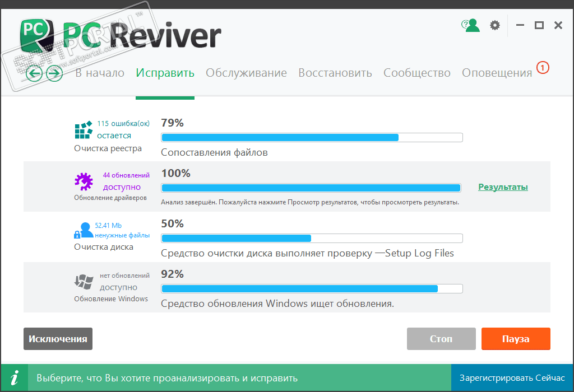Click the 'нет обновлений' text
This screenshot has height=392, width=574.
pyautogui.click(x=125, y=276)
